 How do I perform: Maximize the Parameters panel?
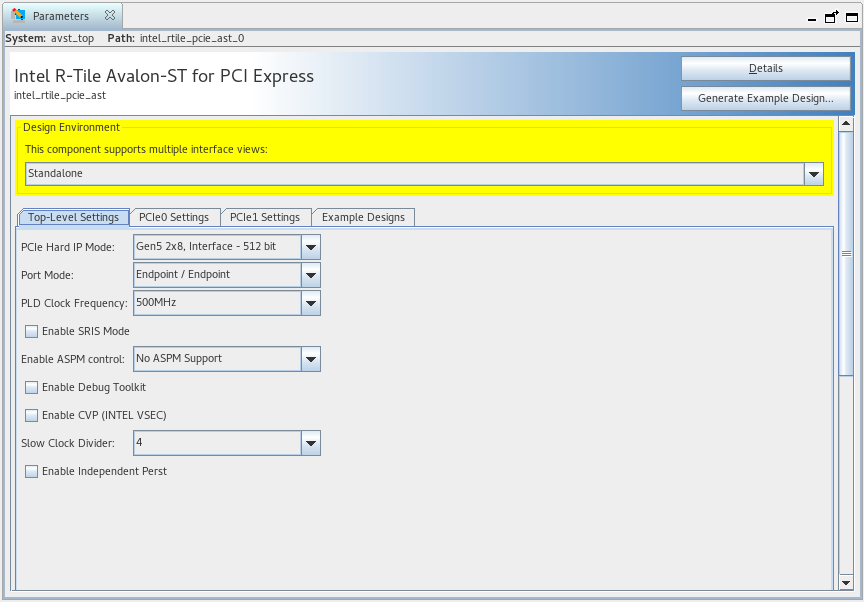[x=852, y=18]
